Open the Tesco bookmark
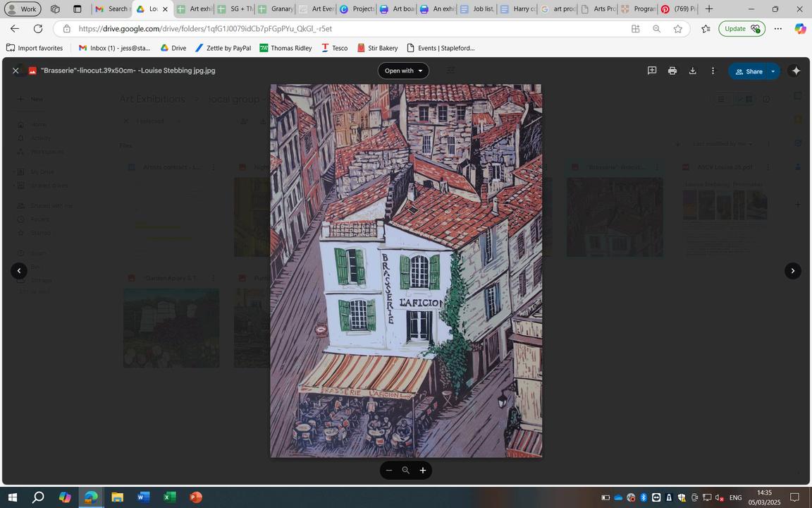The width and height of the screenshot is (812, 508). [335, 48]
